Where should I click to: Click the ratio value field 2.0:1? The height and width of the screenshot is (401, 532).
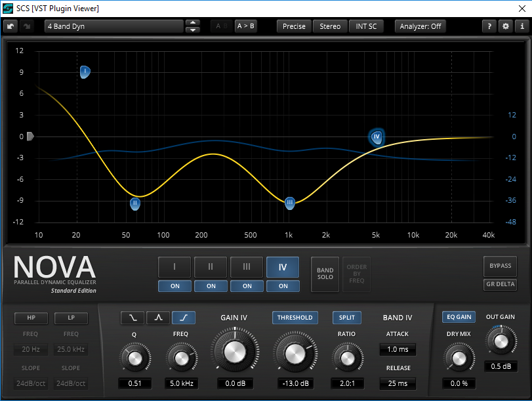coord(347,383)
